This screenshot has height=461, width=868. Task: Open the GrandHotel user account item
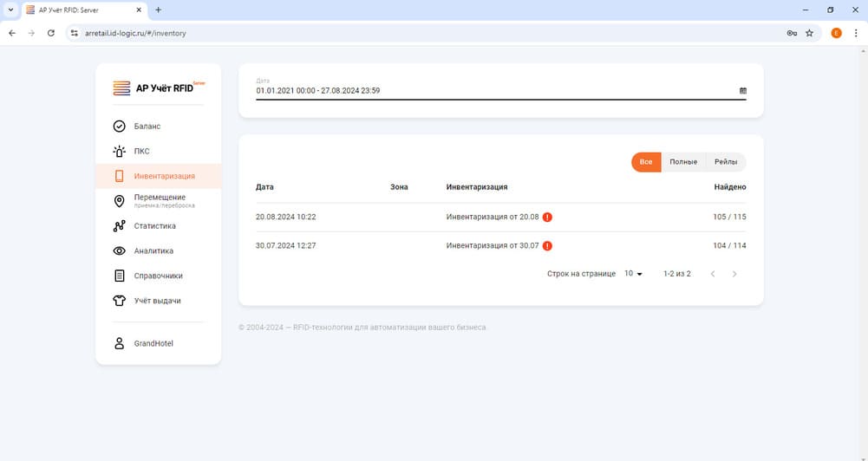[153, 344]
